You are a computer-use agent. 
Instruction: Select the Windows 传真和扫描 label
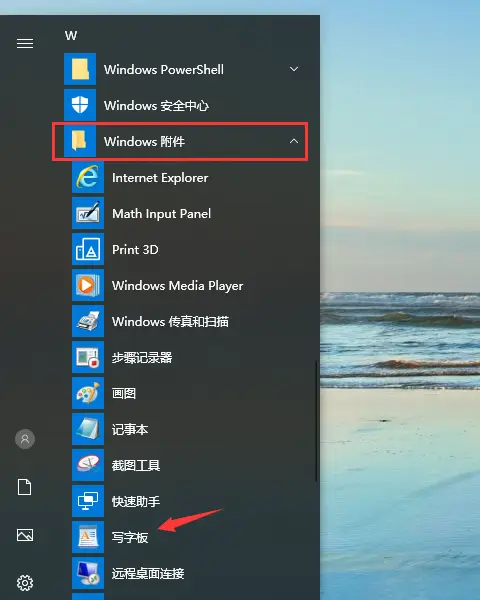pos(170,321)
